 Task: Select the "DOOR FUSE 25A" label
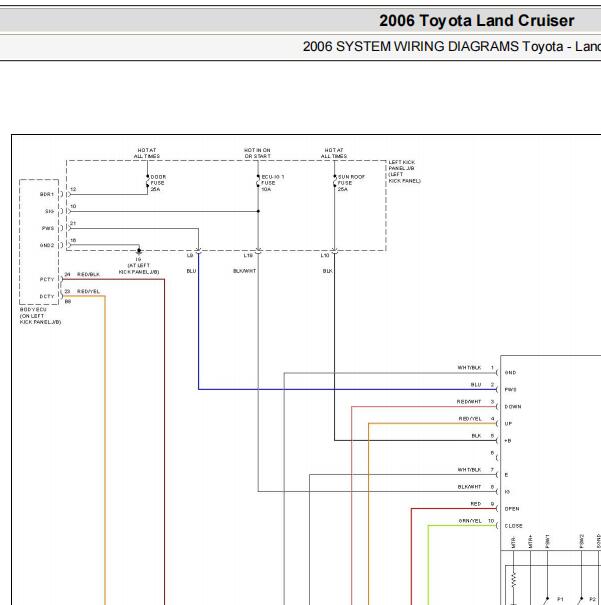pyautogui.click(x=158, y=183)
